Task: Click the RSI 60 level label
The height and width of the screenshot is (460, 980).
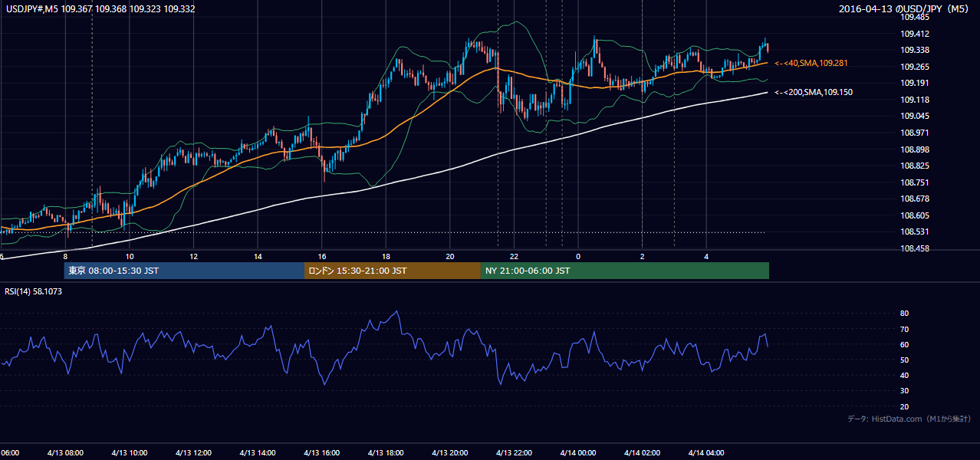Action: [x=905, y=344]
